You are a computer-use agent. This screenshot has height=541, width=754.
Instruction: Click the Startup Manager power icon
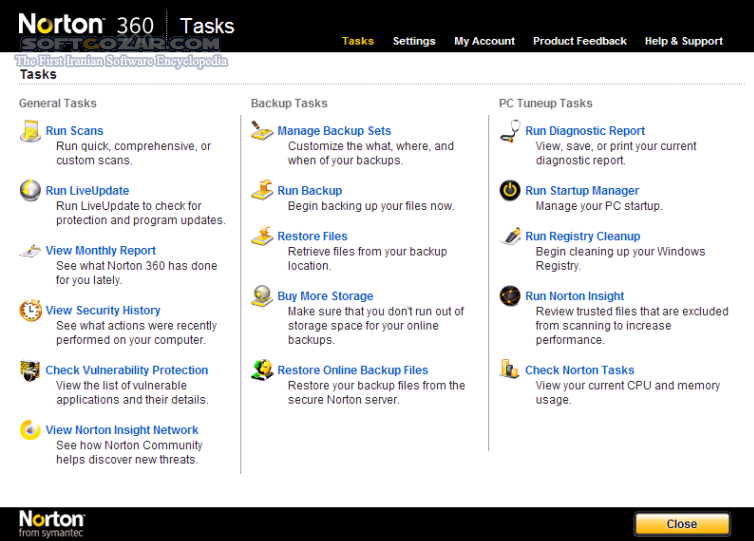click(510, 190)
